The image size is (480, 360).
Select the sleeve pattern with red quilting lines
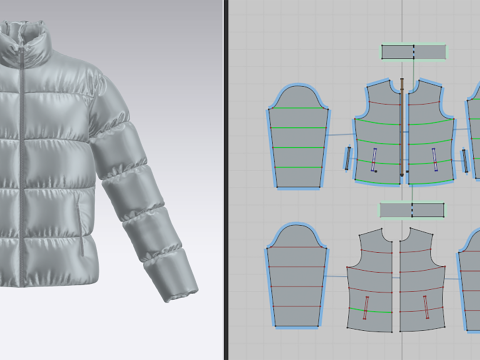click(x=297, y=277)
